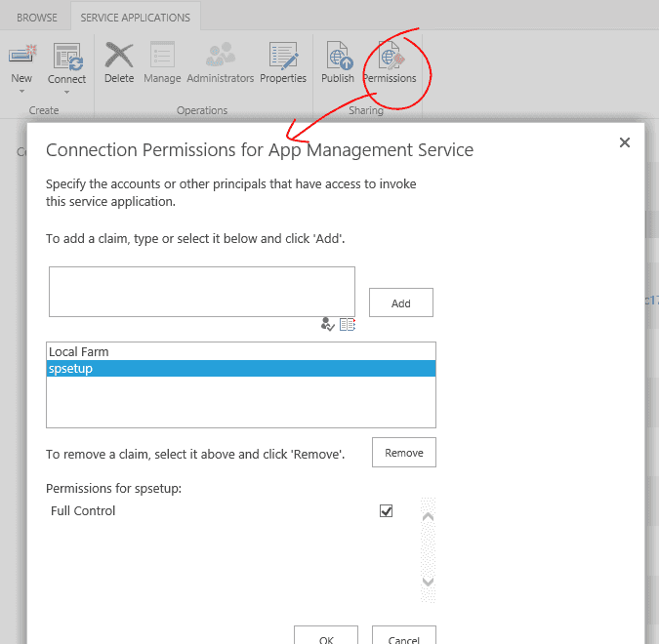The width and height of the screenshot is (659, 644).
Task: Click the claim entry text box
Action: [x=201, y=291]
